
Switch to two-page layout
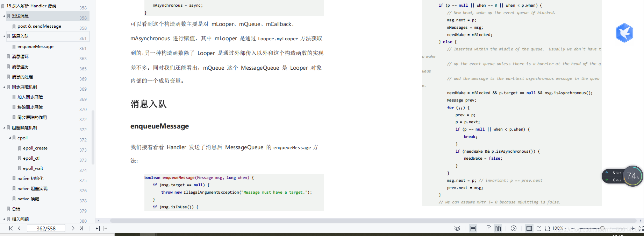pyautogui.click(x=498, y=228)
